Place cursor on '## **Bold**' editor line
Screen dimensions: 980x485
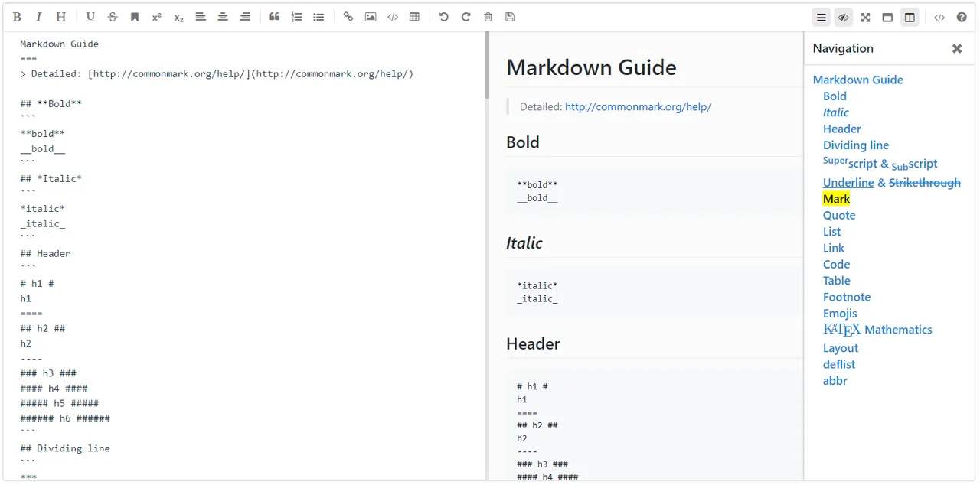pyautogui.click(x=51, y=104)
